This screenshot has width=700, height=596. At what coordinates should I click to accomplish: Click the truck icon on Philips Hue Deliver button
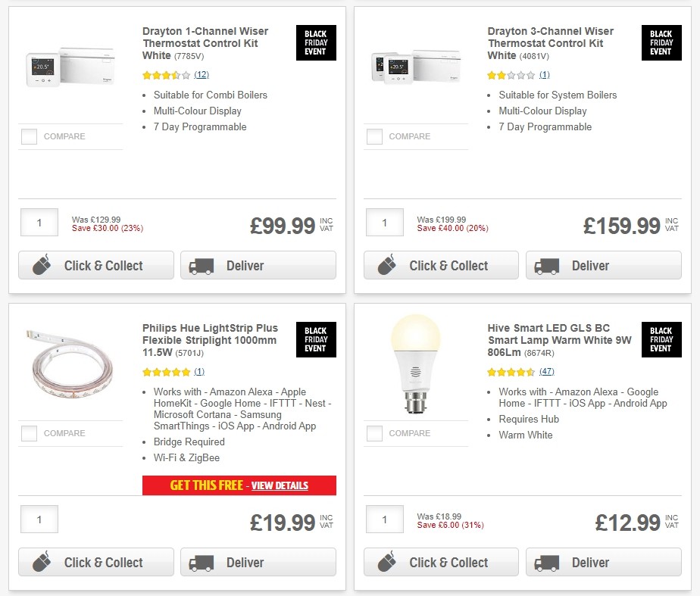tap(201, 563)
